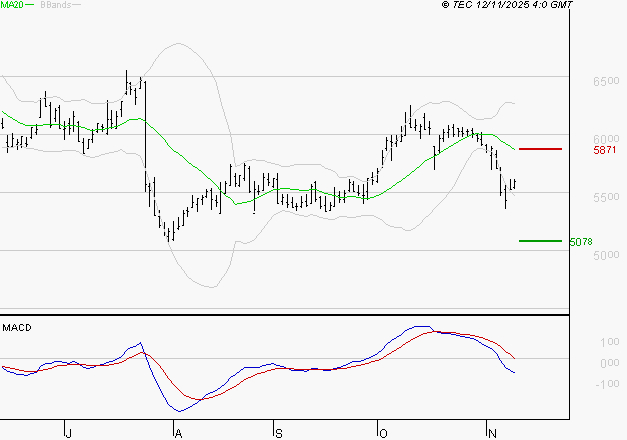Viewport: 627px width, 440px height.
Task: Click the green 5078 support value
Action: [x=581, y=242]
